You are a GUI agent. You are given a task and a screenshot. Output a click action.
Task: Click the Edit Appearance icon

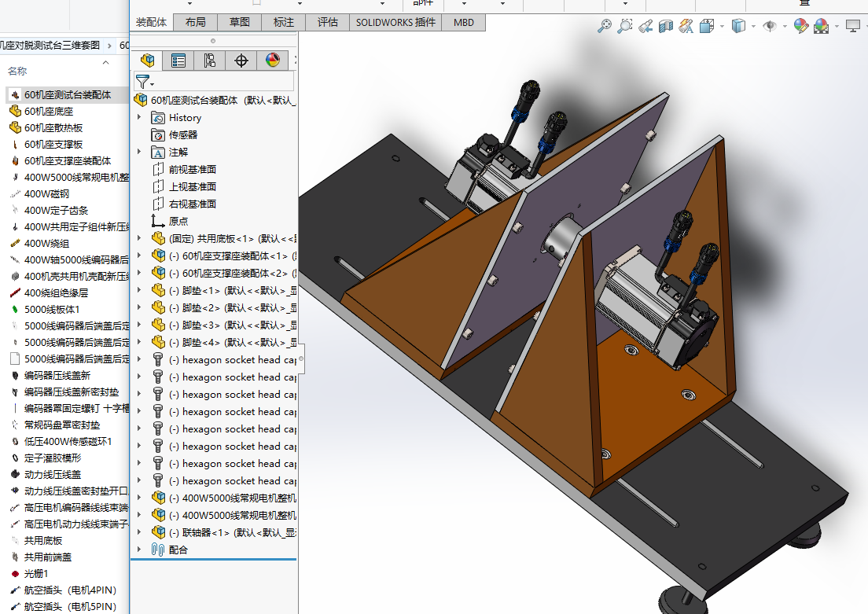800,26
